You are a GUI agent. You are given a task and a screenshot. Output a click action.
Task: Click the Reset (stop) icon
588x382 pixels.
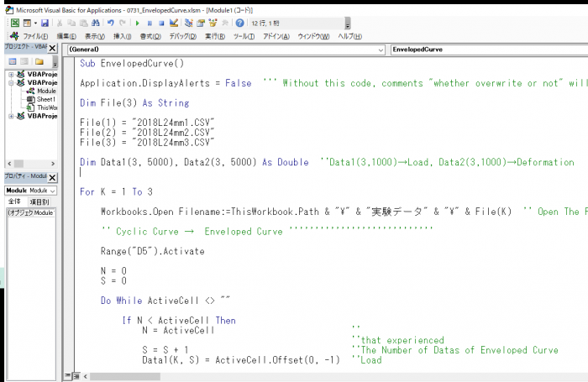(161, 24)
